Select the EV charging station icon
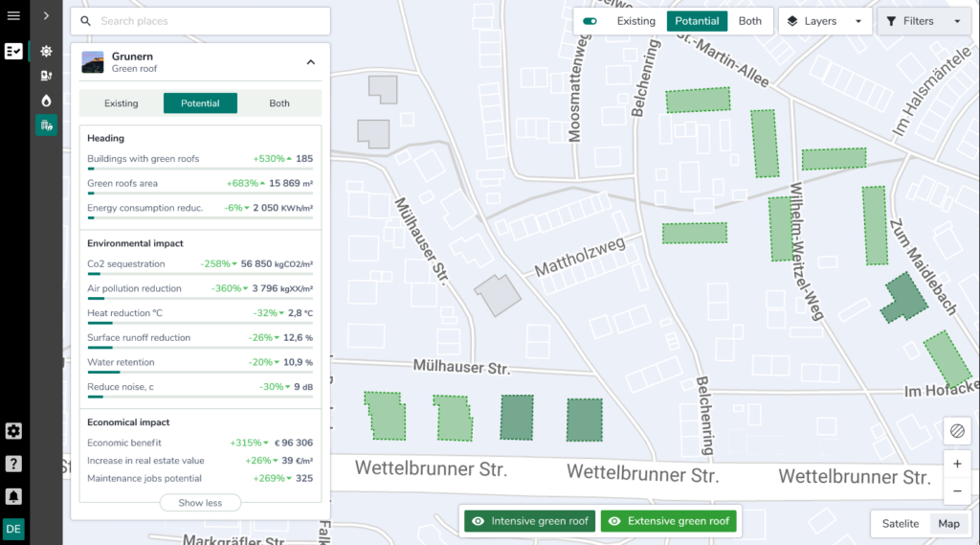Screen dimensions: 980x545 46,76
